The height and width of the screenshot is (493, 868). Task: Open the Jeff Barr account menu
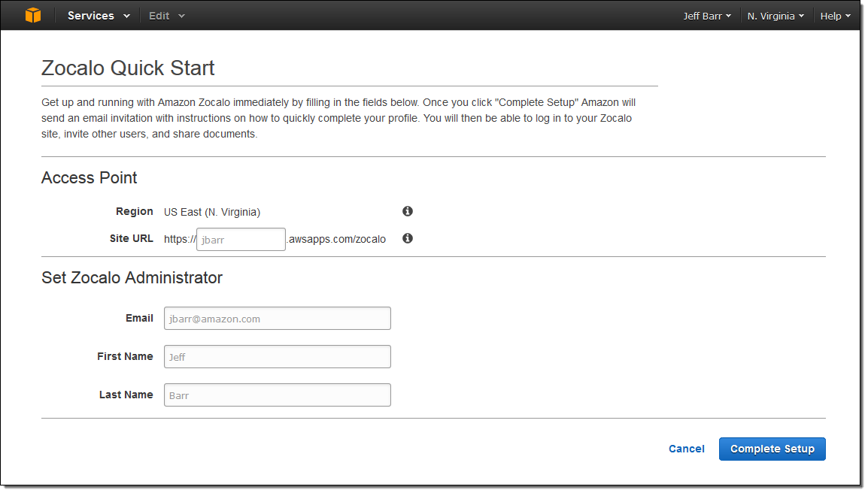tap(706, 16)
